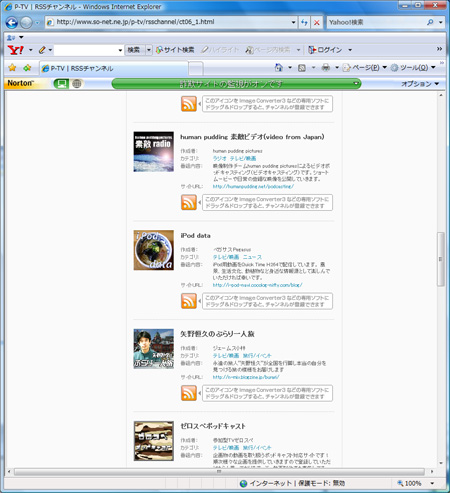Click the vertical scrollbar thumb
This screenshot has height=493, width=450.
point(441,259)
